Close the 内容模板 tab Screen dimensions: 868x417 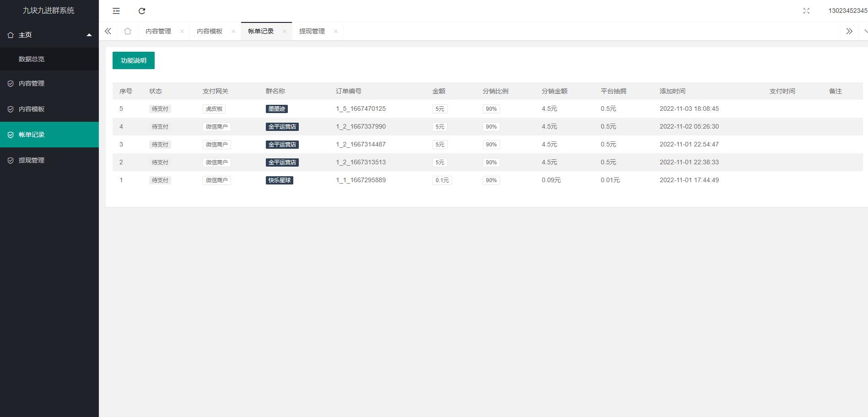233,32
